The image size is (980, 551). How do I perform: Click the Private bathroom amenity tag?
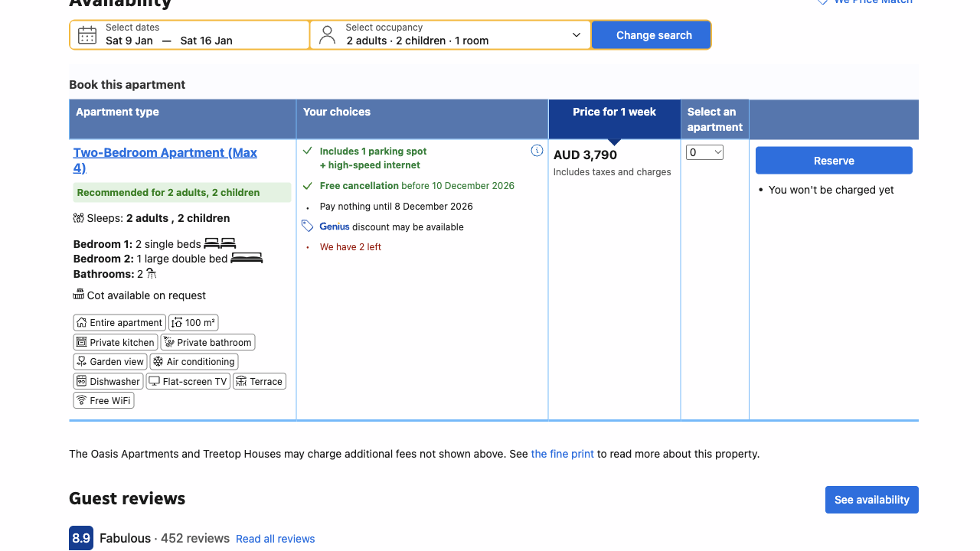(207, 342)
